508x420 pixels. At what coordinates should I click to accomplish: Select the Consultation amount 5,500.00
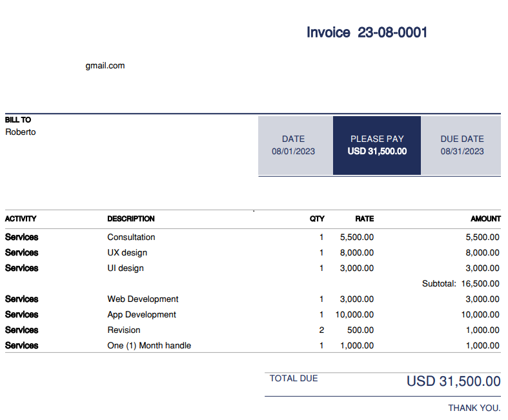[x=482, y=237]
